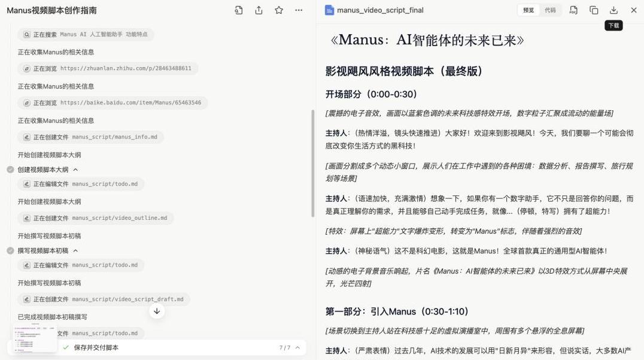Click the compass icon beside the zhihu.com URL
Image resolution: width=644 pixels, height=360 pixels.
tap(26, 69)
